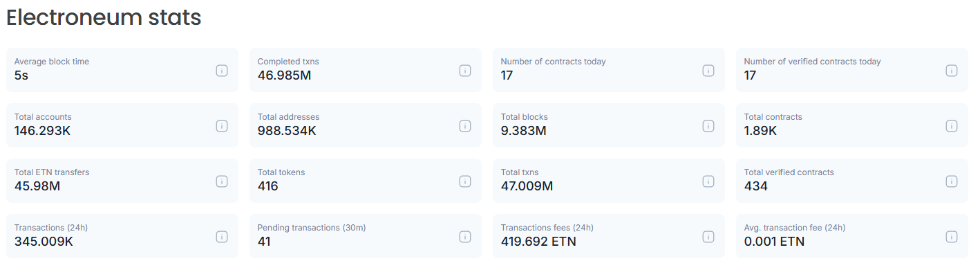The image size is (980, 270).
Task: Click info icon for Average block time
Action: pyautogui.click(x=222, y=71)
